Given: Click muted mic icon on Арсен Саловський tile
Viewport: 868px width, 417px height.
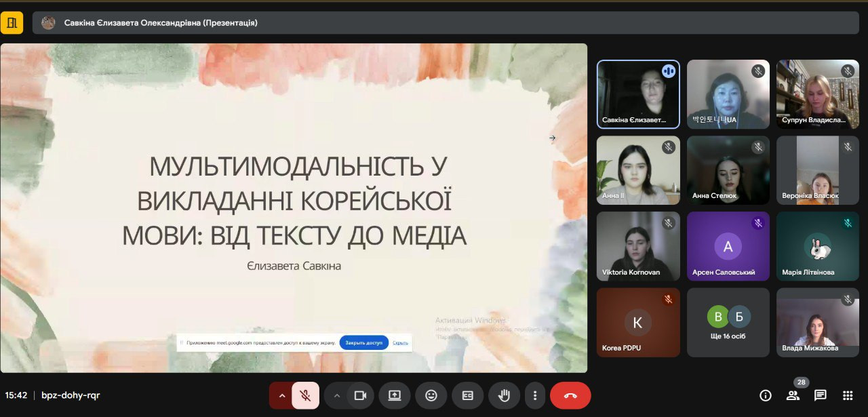Looking at the screenshot, I should tap(758, 222).
